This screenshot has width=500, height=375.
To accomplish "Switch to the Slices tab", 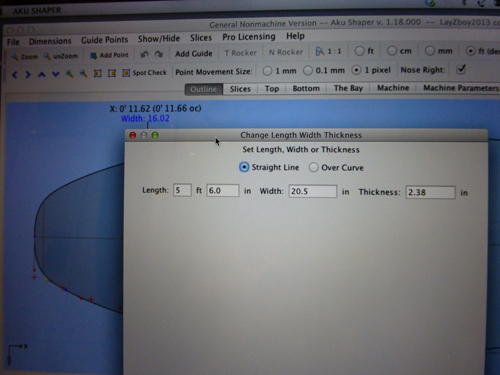I will click(240, 89).
